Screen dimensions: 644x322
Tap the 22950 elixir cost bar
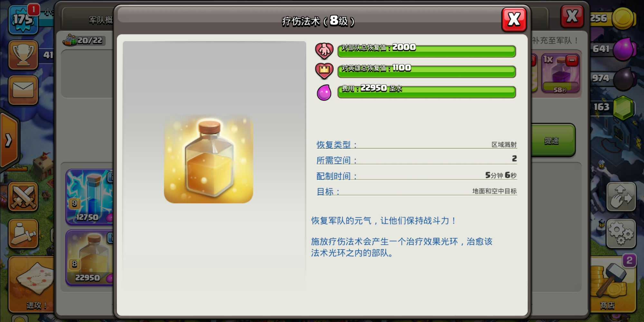click(427, 92)
